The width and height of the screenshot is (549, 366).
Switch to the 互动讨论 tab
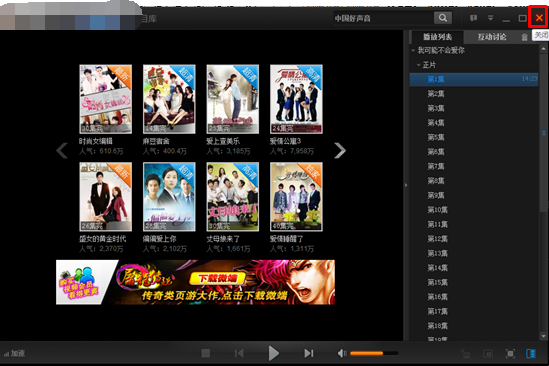(x=492, y=37)
